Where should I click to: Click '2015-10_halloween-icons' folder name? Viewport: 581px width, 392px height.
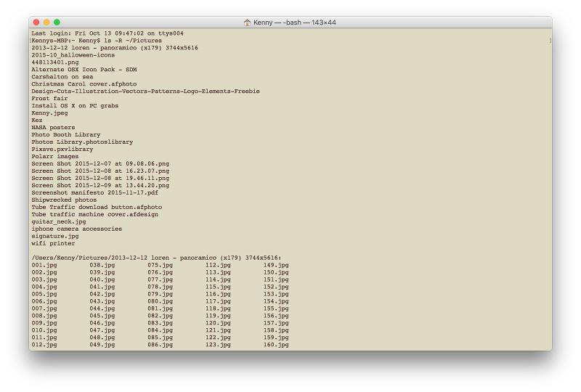73,55
